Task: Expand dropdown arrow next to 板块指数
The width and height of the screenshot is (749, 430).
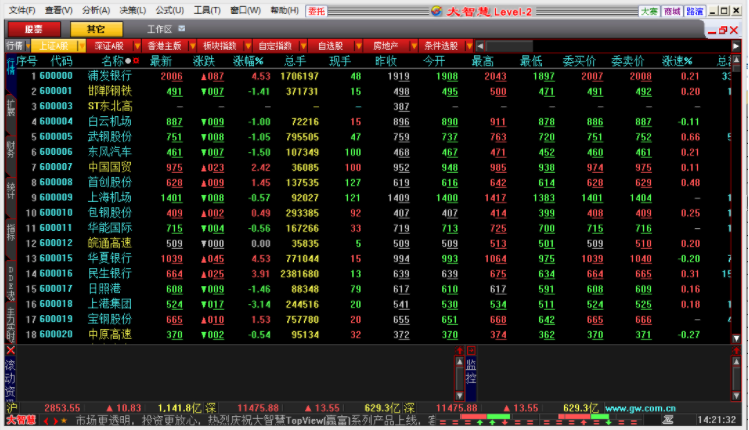Action: coord(248,46)
